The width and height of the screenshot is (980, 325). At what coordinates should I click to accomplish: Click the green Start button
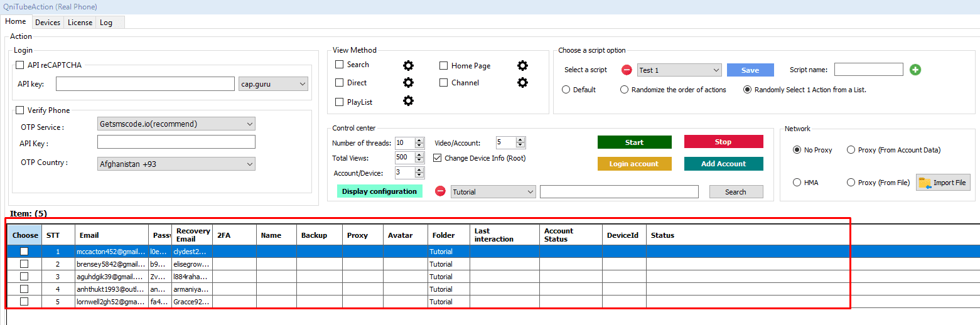point(634,142)
